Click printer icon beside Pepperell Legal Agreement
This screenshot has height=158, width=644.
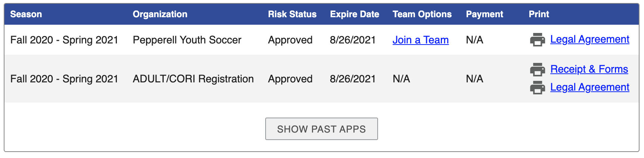pos(537,40)
